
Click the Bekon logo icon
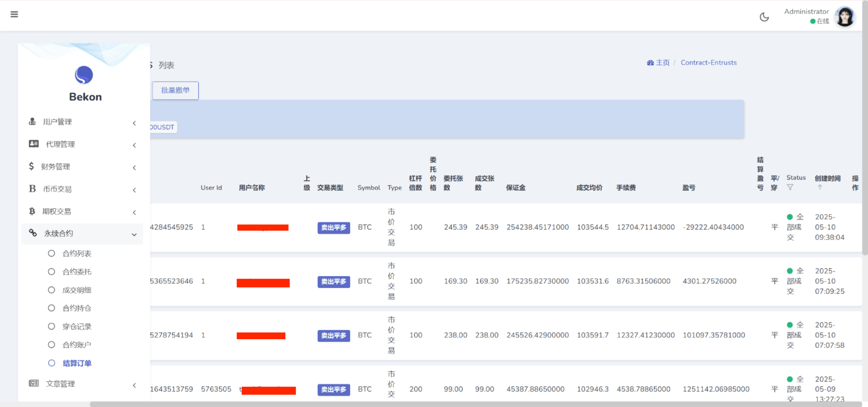click(84, 75)
